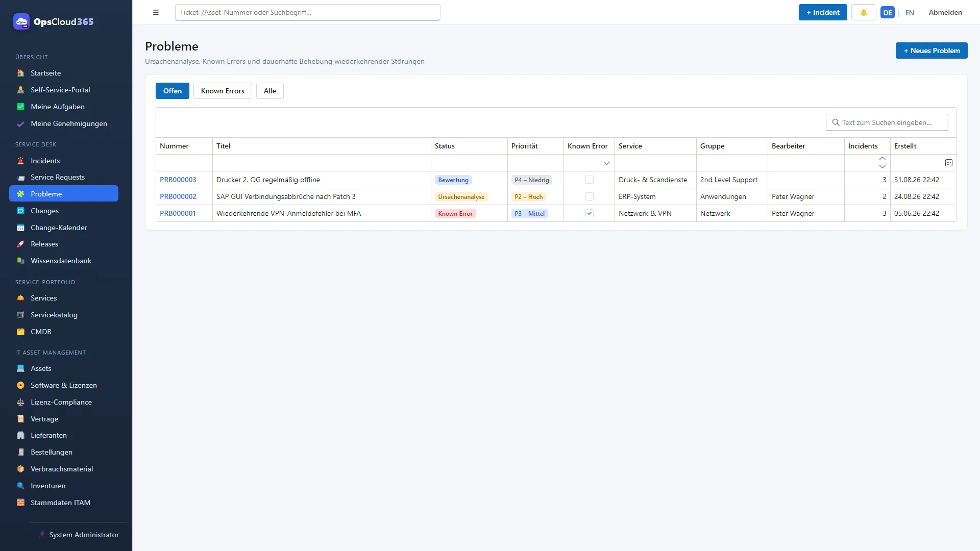Click the Lieferanten building icon
This screenshot has width=980, height=551.
tap(20, 435)
